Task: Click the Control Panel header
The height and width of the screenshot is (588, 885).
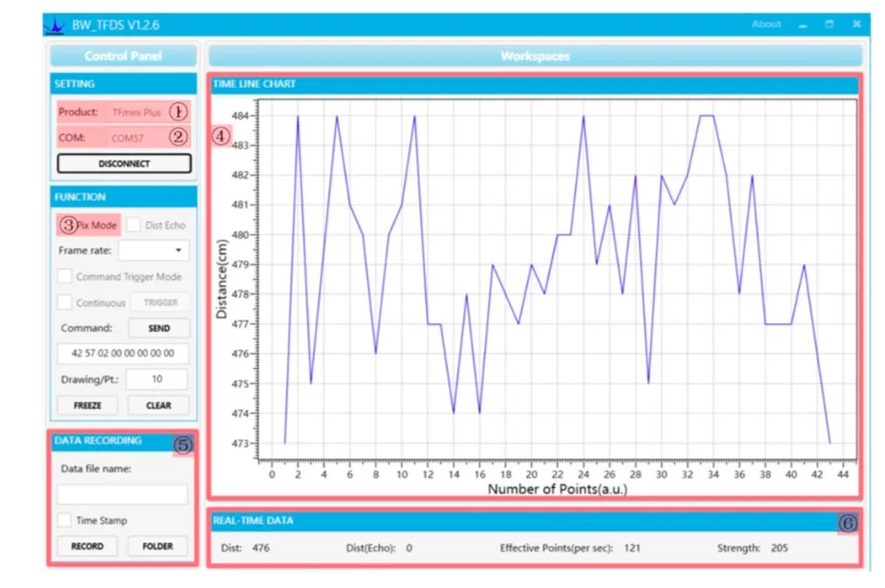Action: tap(123, 56)
